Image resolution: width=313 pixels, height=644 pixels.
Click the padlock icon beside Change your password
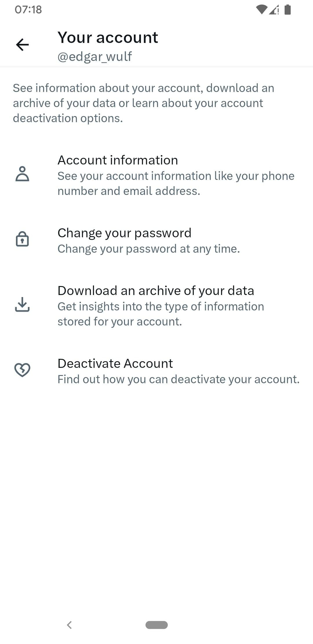coord(22,239)
